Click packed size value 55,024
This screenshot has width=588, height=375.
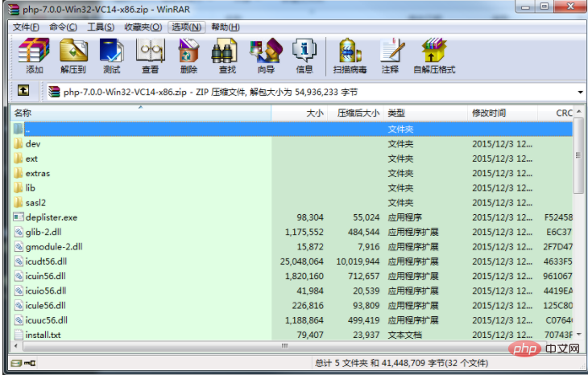(366, 217)
